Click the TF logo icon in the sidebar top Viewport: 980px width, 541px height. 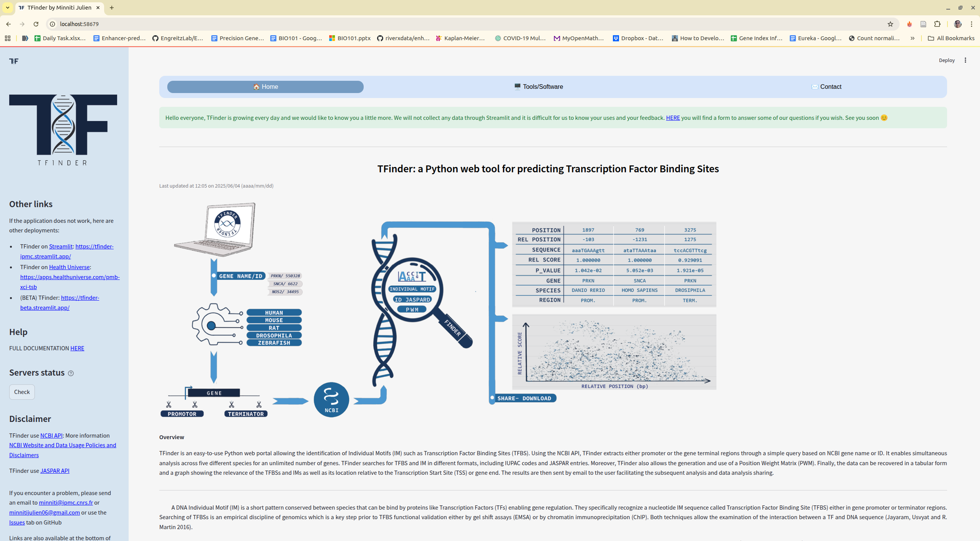click(14, 61)
